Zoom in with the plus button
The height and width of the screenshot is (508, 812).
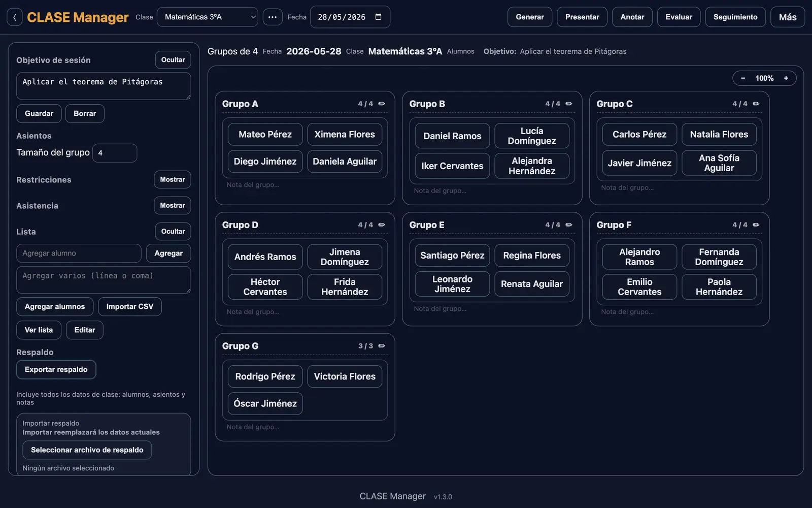786,78
